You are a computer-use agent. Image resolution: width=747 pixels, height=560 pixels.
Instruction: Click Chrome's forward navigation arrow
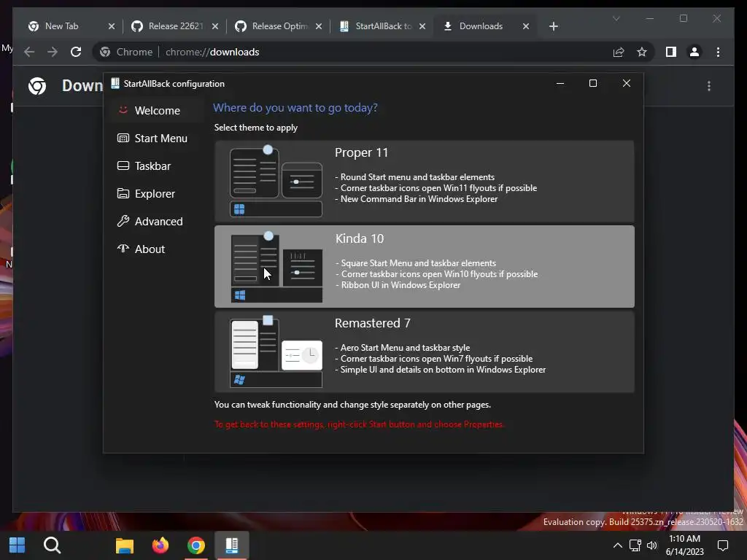pos(53,52)
